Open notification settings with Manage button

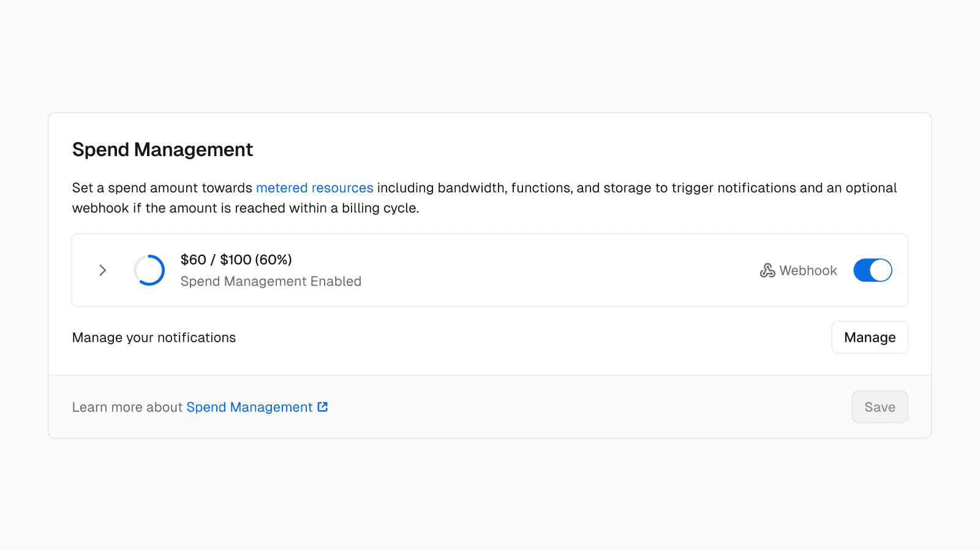tap(869, 337)
